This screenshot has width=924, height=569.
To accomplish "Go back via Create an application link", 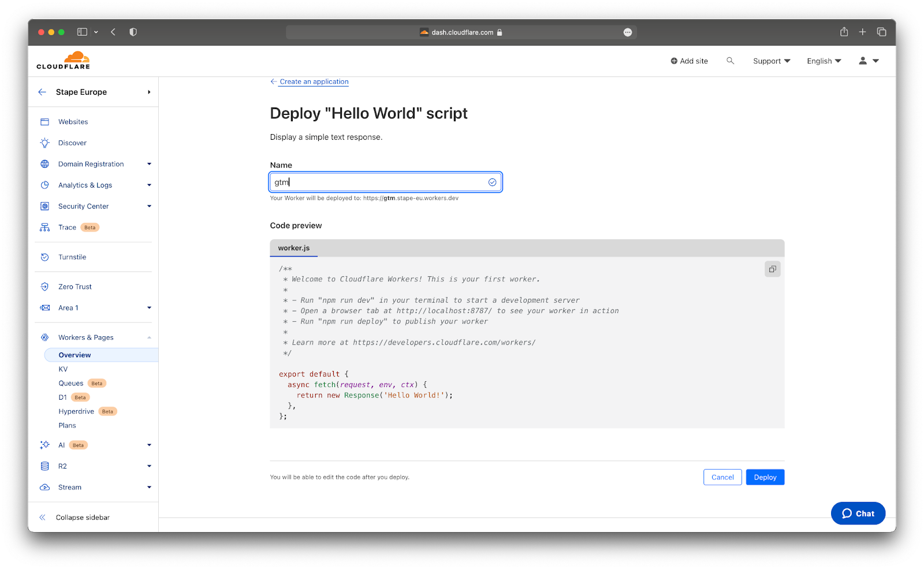I will [310, 82].
